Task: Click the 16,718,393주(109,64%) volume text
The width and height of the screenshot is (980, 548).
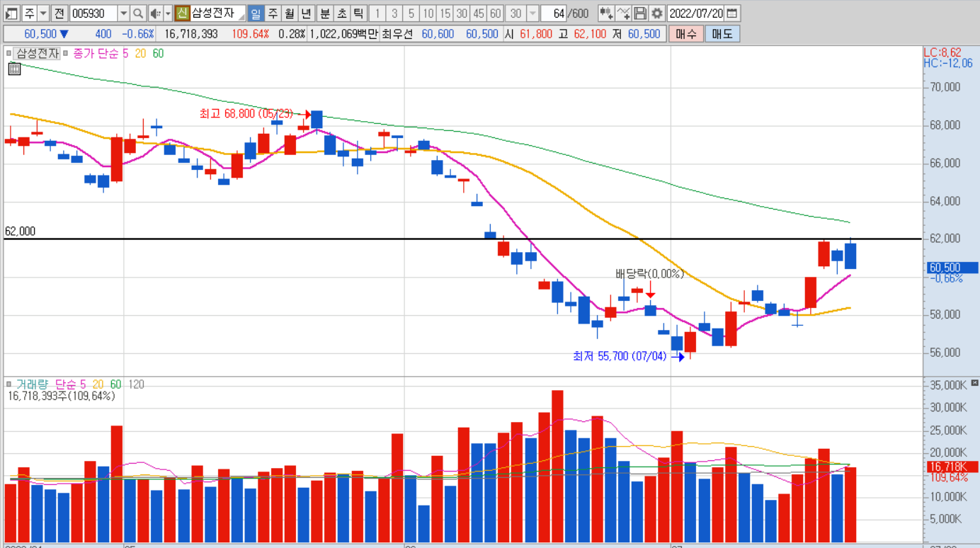Action: pyautogui.click(x=62, y=396)
